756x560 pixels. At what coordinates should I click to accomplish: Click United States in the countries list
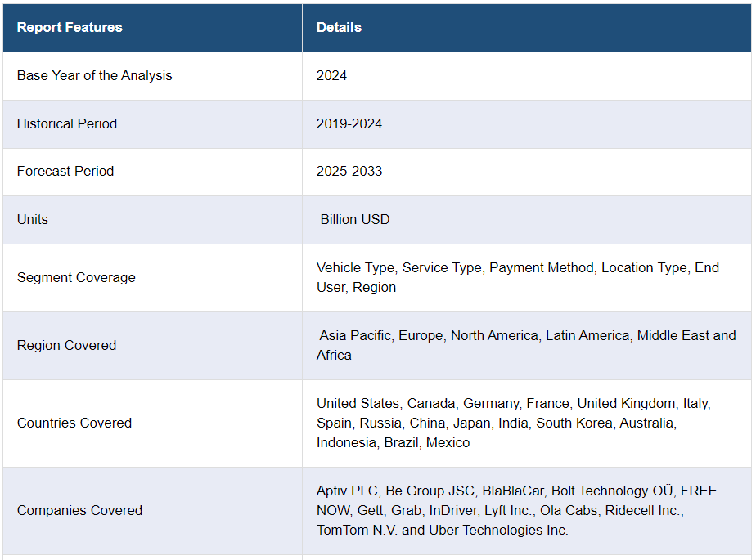[x=358, y=403]
